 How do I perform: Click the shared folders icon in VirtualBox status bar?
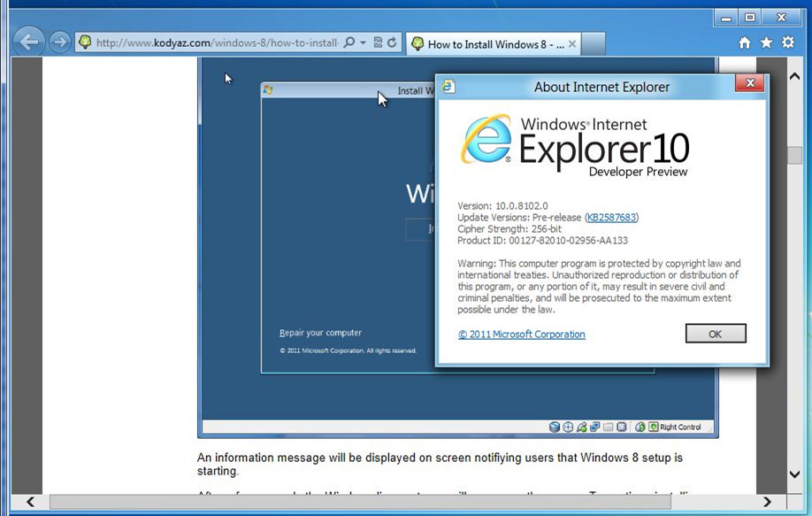pos(608,427)
